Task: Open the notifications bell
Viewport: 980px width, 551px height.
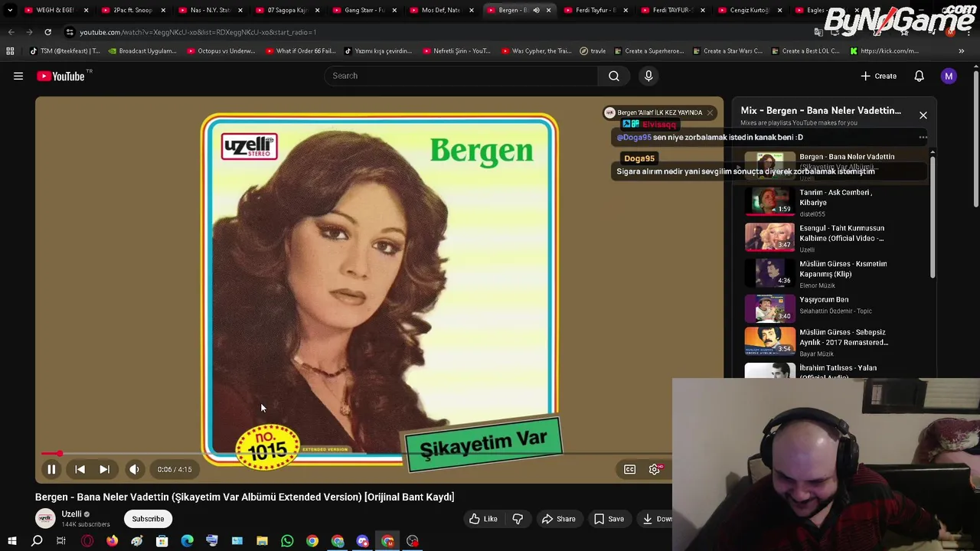Action: pos(919,76)
